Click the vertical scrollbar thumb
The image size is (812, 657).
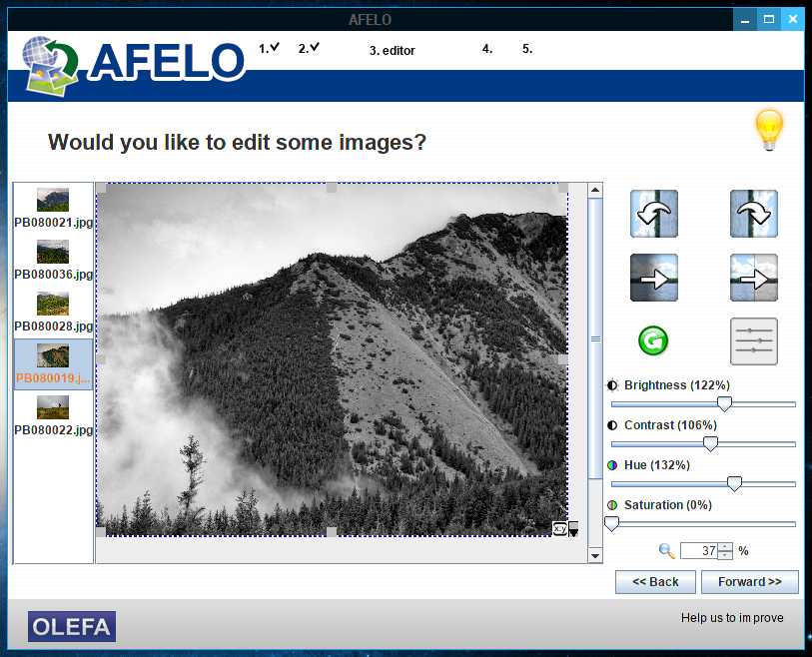[595, 338]
